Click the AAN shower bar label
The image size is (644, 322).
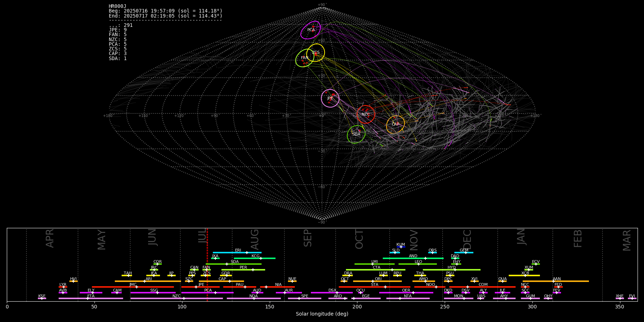coord(557,279)
